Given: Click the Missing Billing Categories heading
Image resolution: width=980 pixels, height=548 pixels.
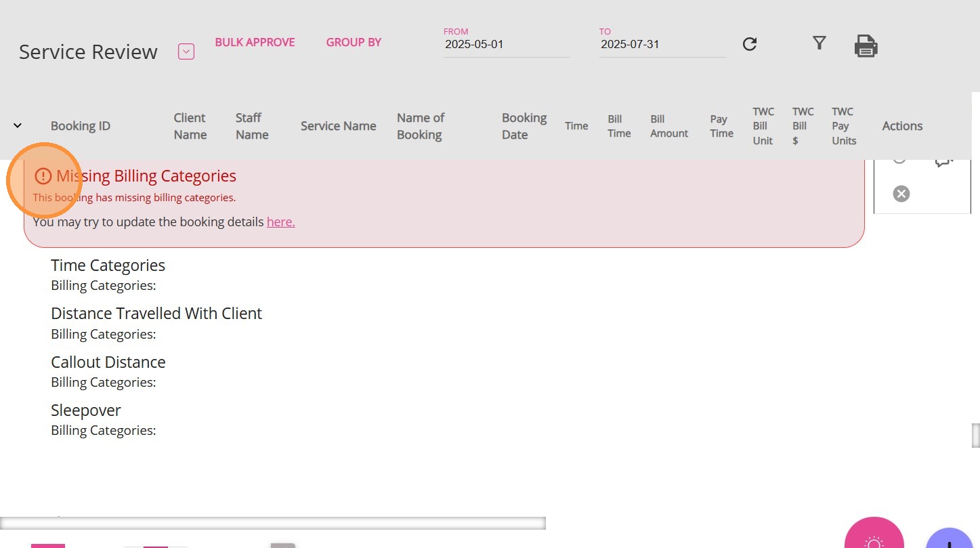Looking at the screenshot, I should (146, 176).
